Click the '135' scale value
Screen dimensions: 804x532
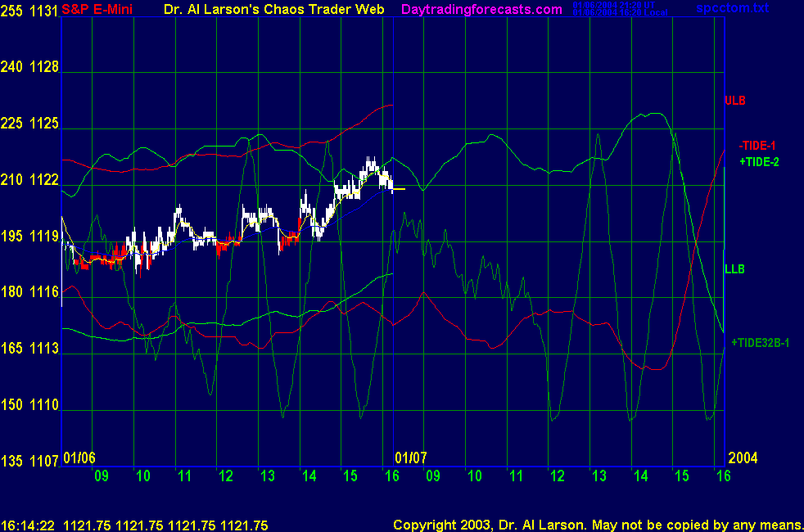pos(11,462)
